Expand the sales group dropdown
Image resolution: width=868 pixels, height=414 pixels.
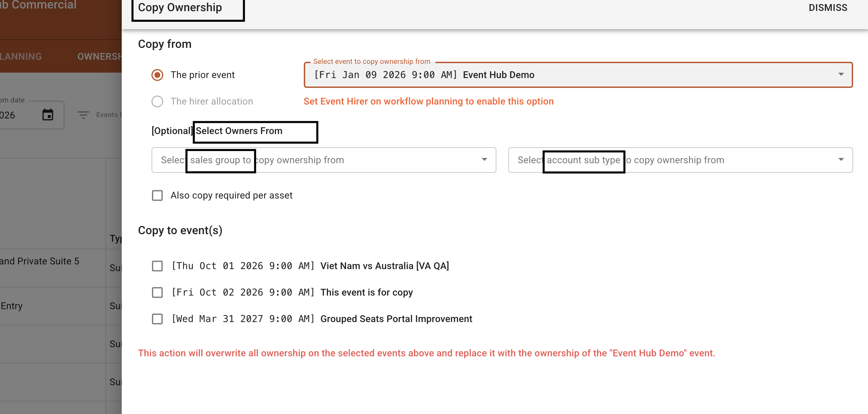[x=485, y=160]
